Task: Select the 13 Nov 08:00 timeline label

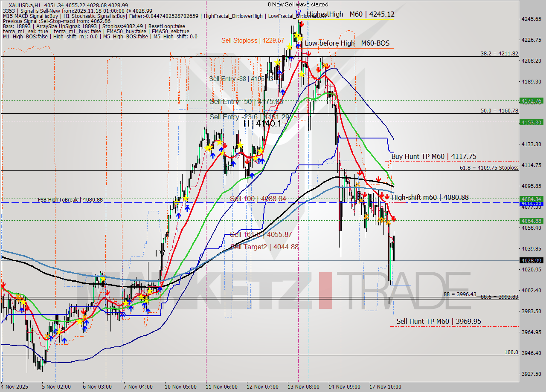Action: (x=304, y=386)
